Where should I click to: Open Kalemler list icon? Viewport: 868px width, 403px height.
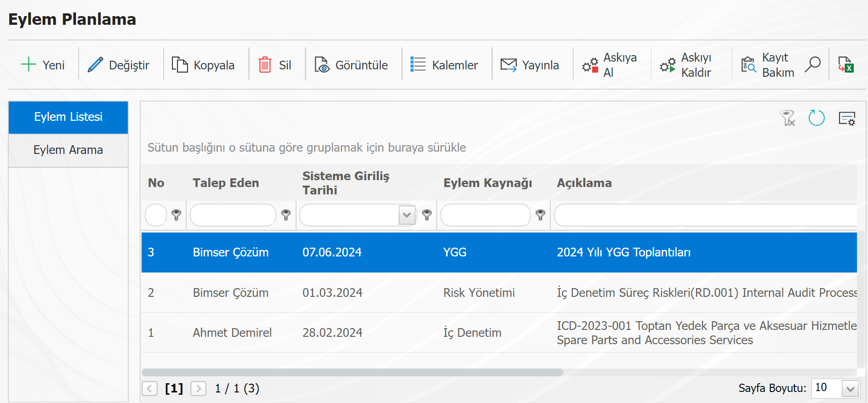pyautogui.click(x=418, y=64)
